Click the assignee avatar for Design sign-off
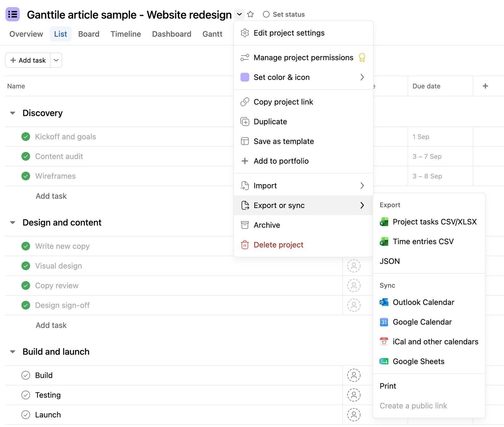This screenshot has height=427, width=504. pyautogui.click(x=354, y=305)
